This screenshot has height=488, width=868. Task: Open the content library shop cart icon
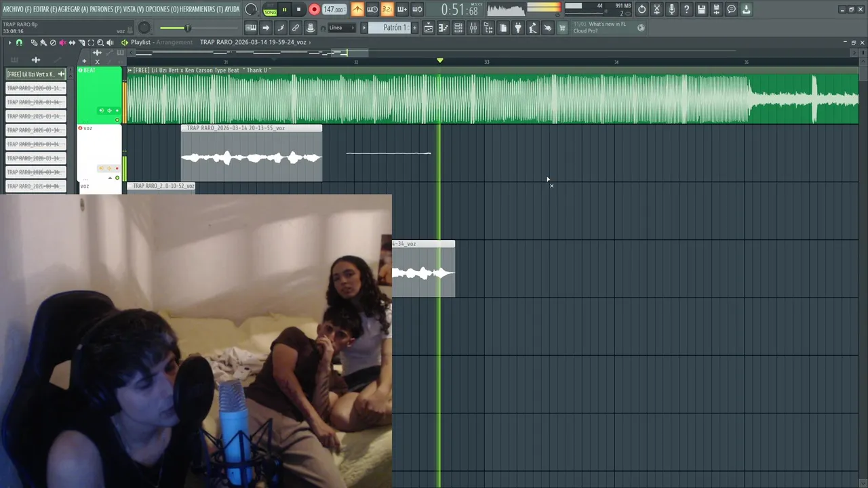[x=562, y=28]
